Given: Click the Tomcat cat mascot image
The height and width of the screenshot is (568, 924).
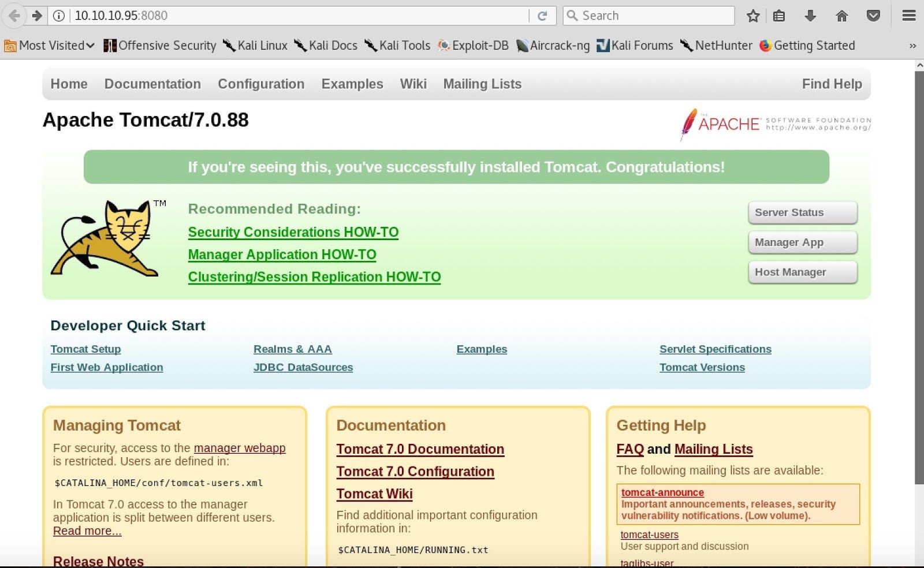Looking at the screenshot, I should point(109,237).
